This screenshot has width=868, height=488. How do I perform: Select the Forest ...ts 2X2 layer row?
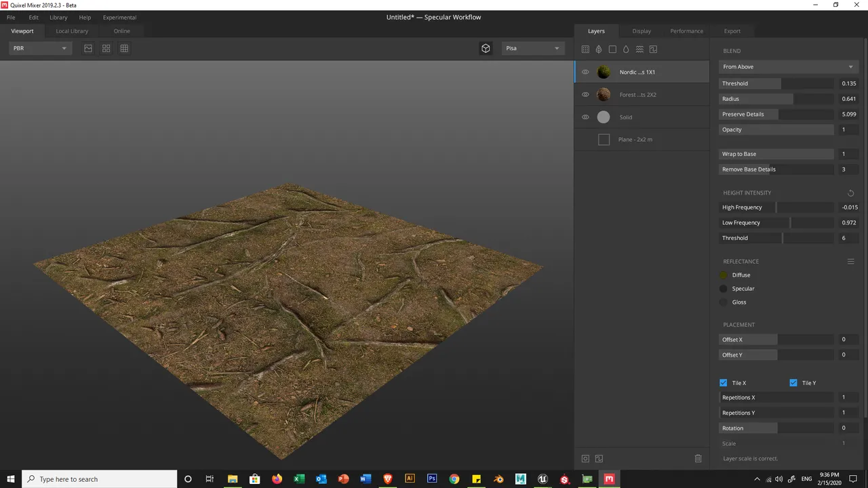(x=642, y=95)
